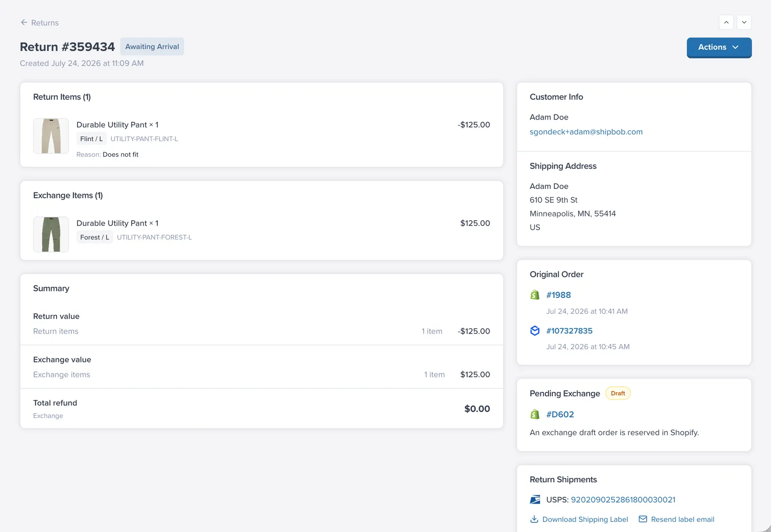
Task: Click the Awaiting Arrival status badge
Action: point(152,47)
